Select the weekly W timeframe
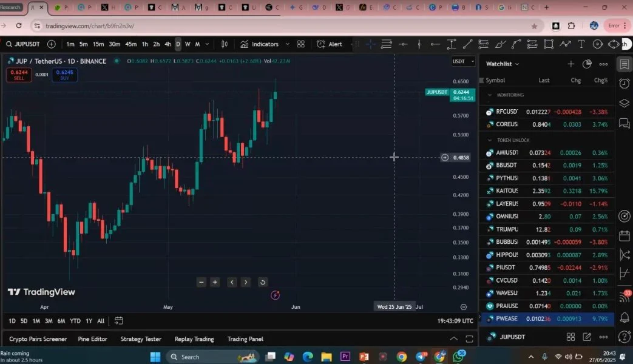This screenshot has height=364, width=633. click(x=188, y=44)
